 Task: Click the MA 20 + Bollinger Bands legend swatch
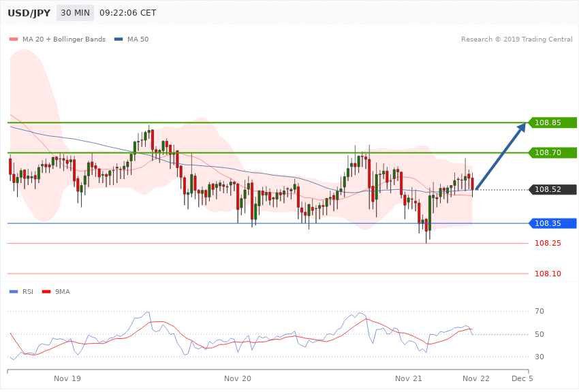coord(14,39)
